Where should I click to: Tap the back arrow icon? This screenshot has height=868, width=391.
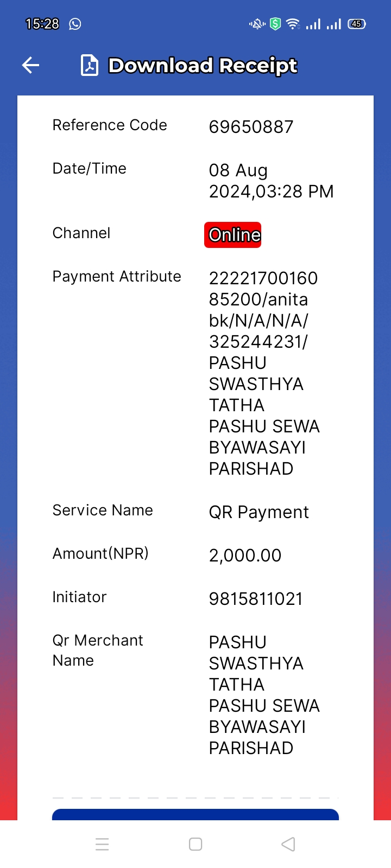30,66
